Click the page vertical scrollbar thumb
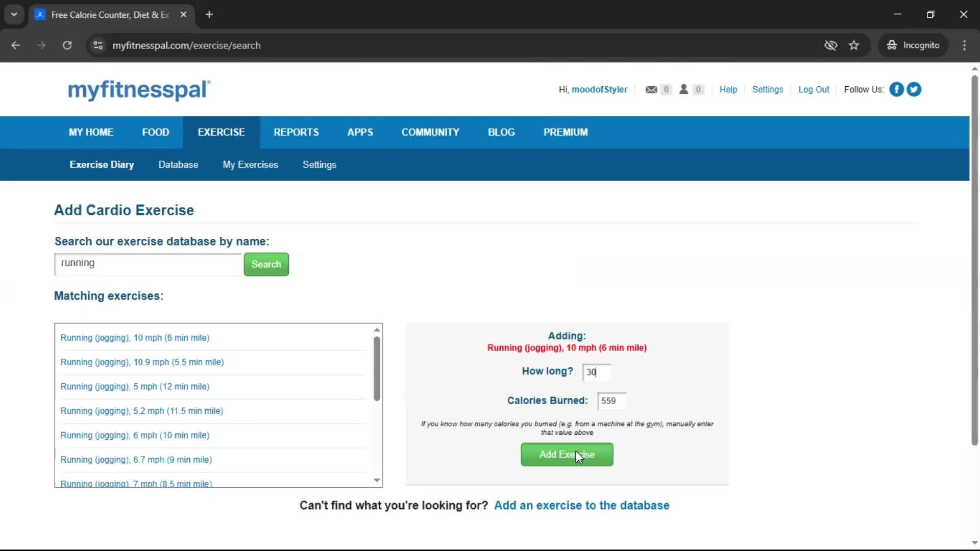Viewport: 980px width, 551px height. 974,260
